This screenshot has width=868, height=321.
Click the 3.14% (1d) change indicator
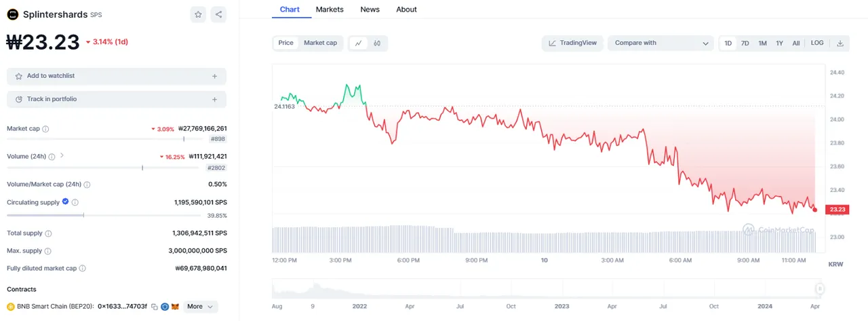coord(106,42)
